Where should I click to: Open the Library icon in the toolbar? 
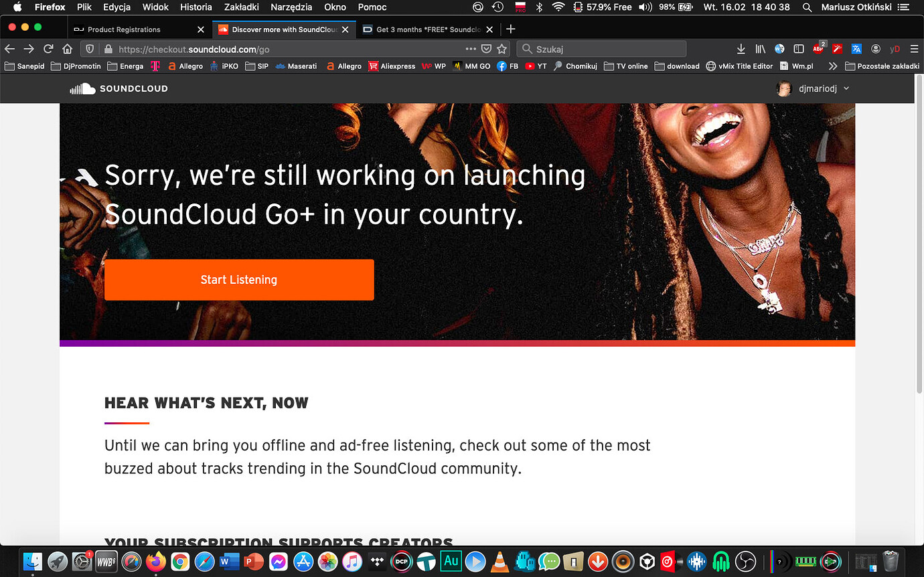pyautogui.click(x=761, y=49)
